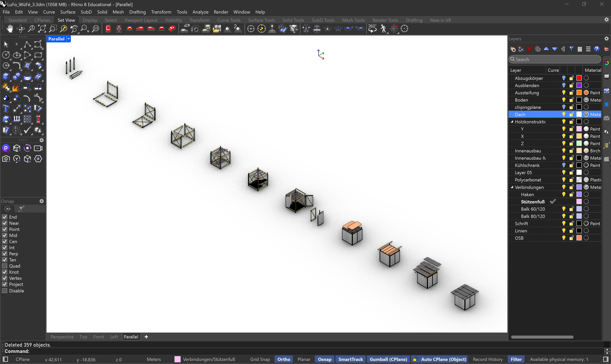Open layer panel hamburger menu
The image size is (611, 364).
[x=588, y=49]
